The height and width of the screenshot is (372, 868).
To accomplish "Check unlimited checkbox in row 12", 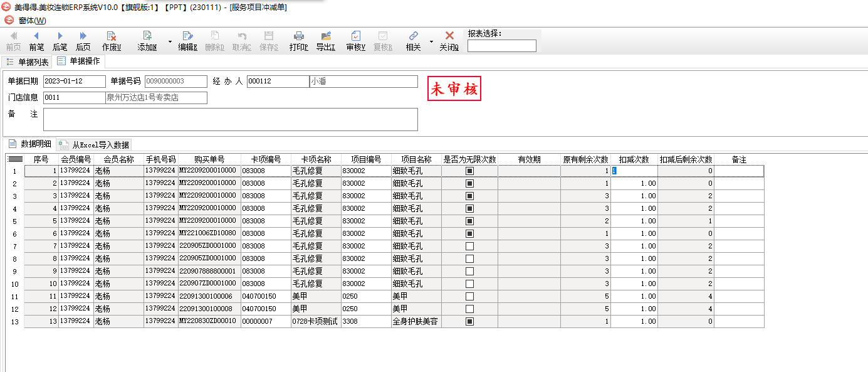I will click(x=469, y=309).
